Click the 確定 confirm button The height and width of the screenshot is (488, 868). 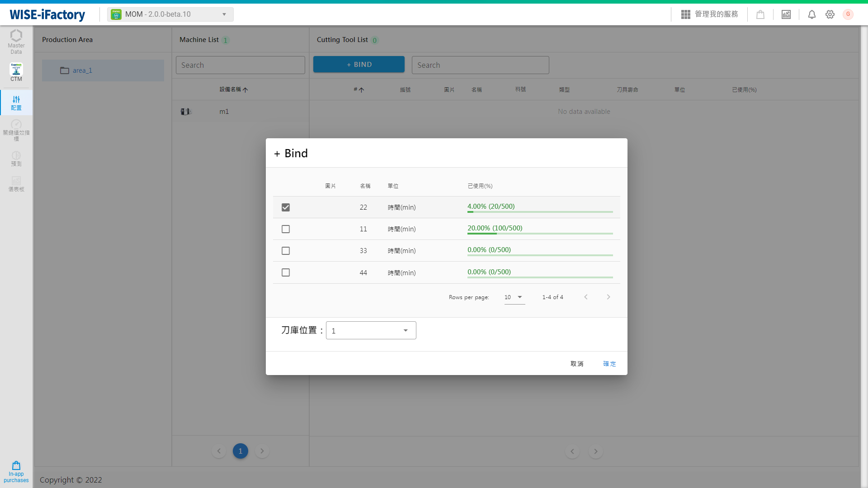click(x=609, y=363)
